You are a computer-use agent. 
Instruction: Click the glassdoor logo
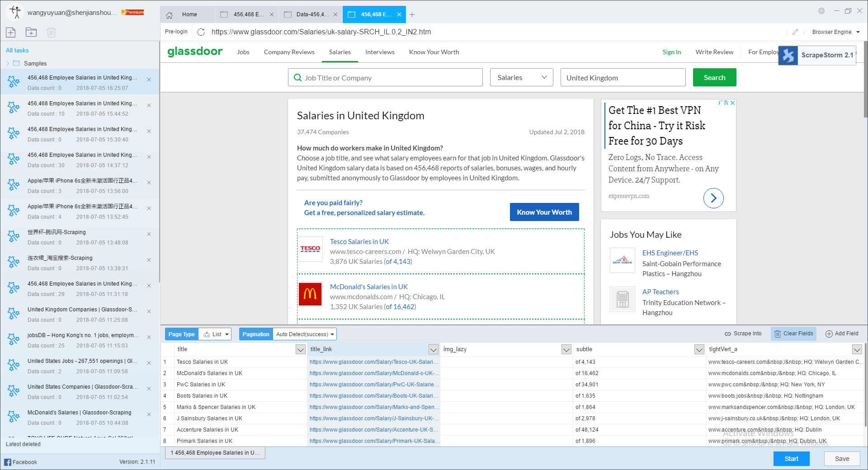[195, 52]
